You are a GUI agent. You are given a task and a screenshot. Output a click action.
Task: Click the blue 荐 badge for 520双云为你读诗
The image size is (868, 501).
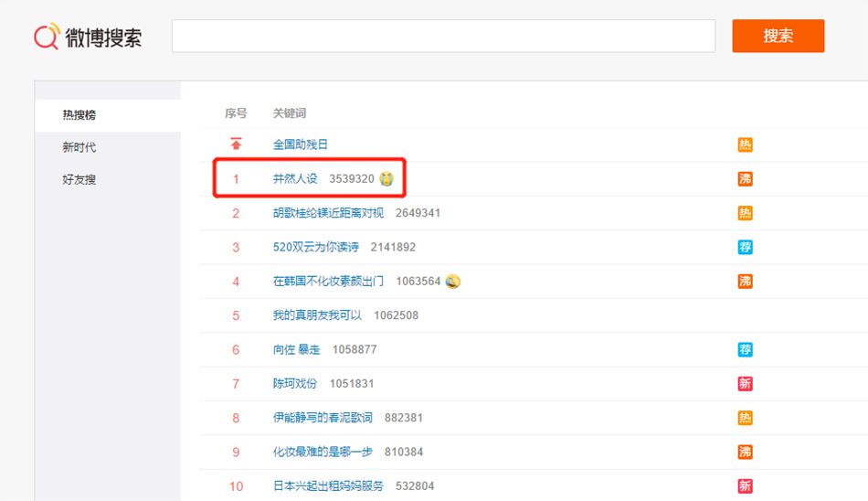click(745, 247)
